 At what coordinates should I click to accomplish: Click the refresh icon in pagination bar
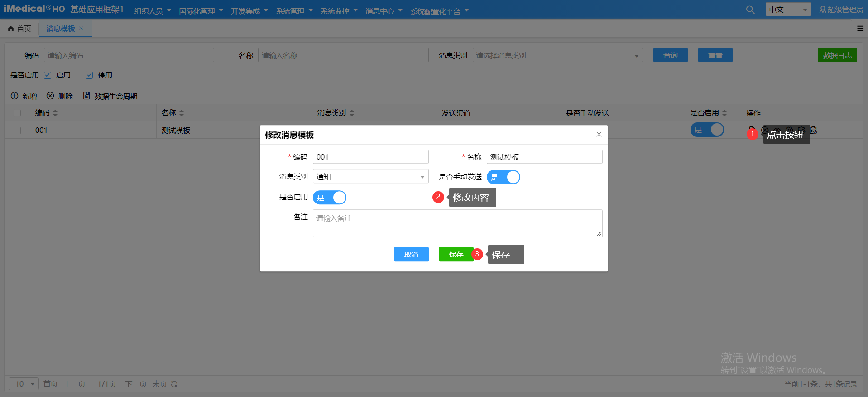pos(174,384)
